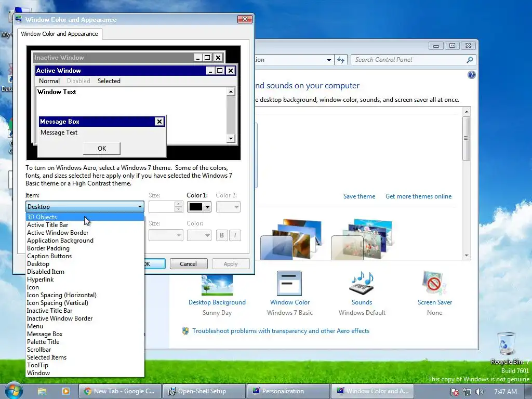Pick Active Window Border from the list
Screen dimensions: 532x399
coord(85,233)
